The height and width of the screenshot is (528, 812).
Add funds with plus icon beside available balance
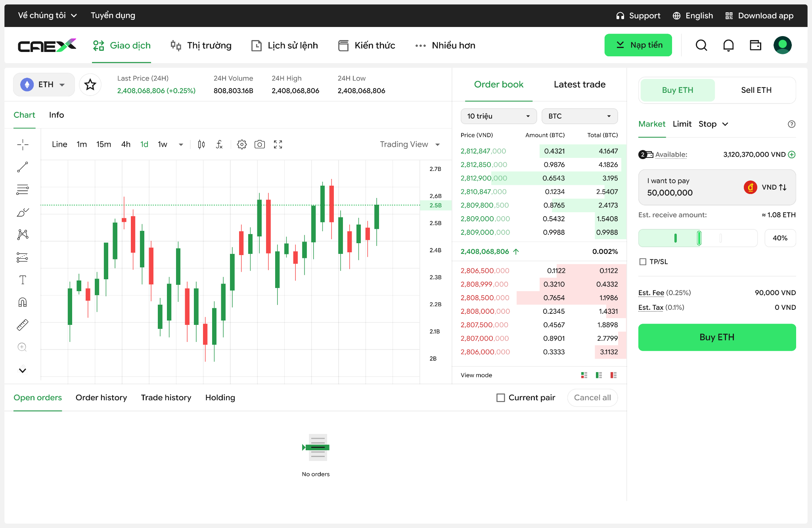pyautogui.click(x=792, y=154)
